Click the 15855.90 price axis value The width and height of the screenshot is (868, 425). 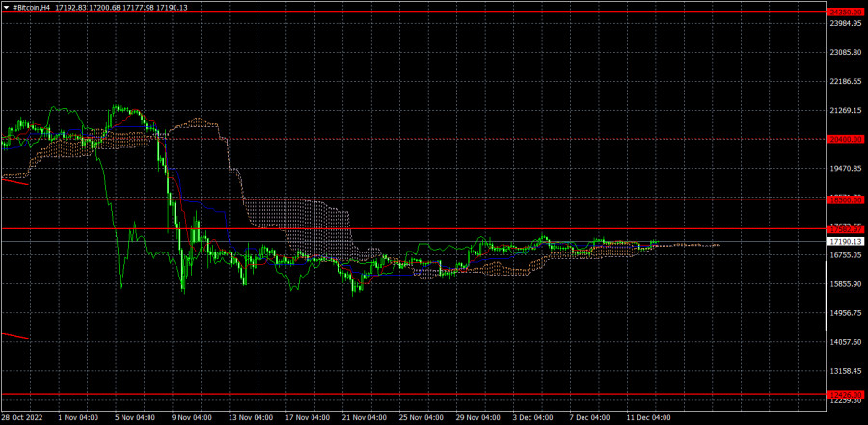(x=846, y=284)
